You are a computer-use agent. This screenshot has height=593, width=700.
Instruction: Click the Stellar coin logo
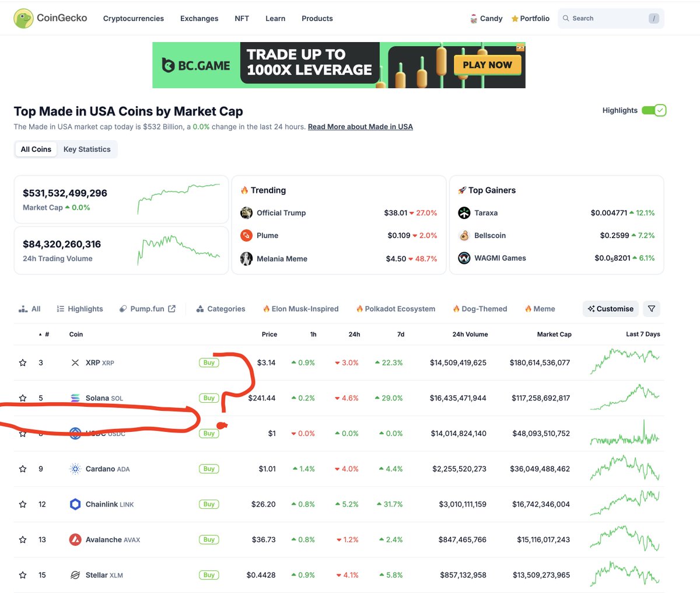tap(75, 575)
